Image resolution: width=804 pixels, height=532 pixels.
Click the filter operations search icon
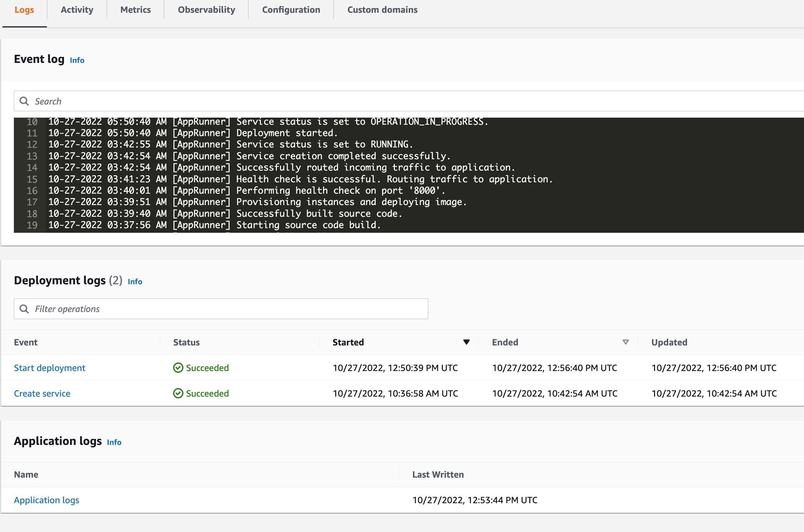[x=24, y=309]
